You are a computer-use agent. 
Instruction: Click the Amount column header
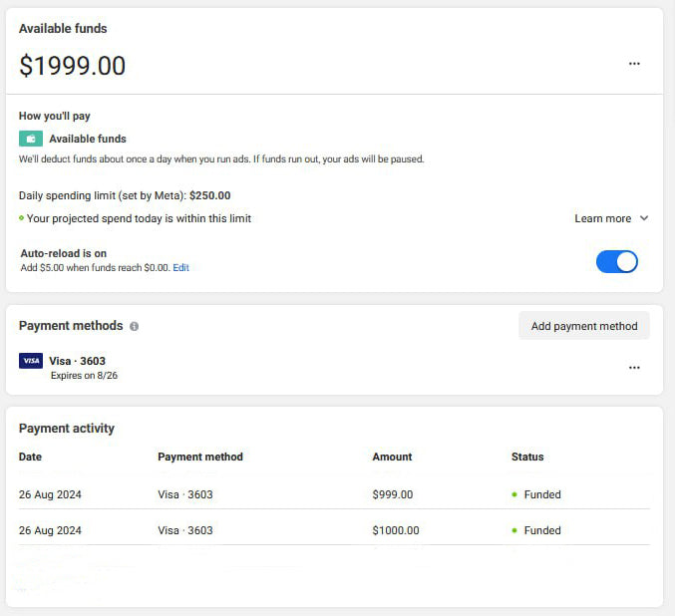(x=392, y=457)
